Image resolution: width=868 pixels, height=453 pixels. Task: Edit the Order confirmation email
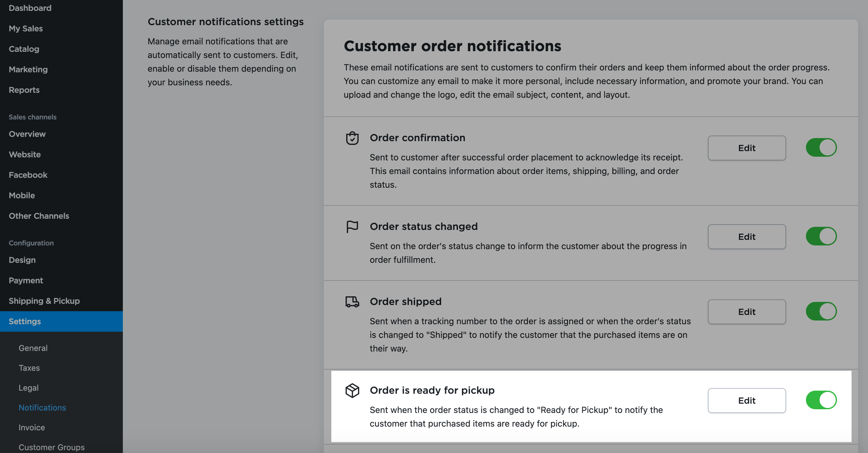coord(746,148)
